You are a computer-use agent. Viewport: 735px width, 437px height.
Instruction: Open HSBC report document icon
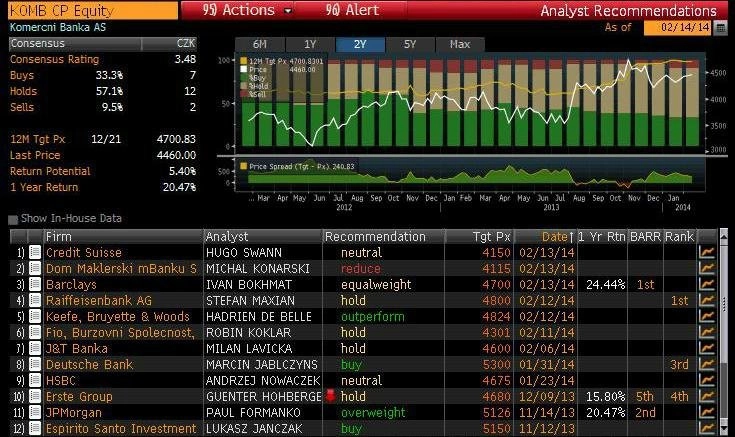coord(35,380)
